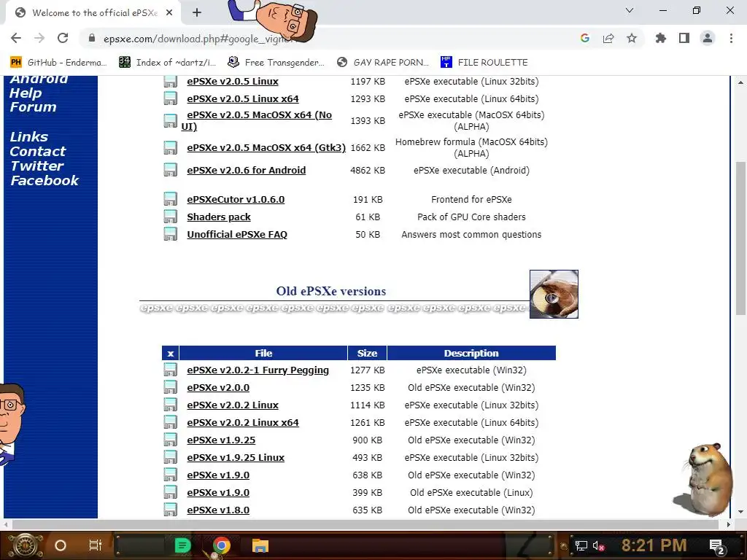
Task: Download the Shaders pack
Action: [x=219, y=217]
